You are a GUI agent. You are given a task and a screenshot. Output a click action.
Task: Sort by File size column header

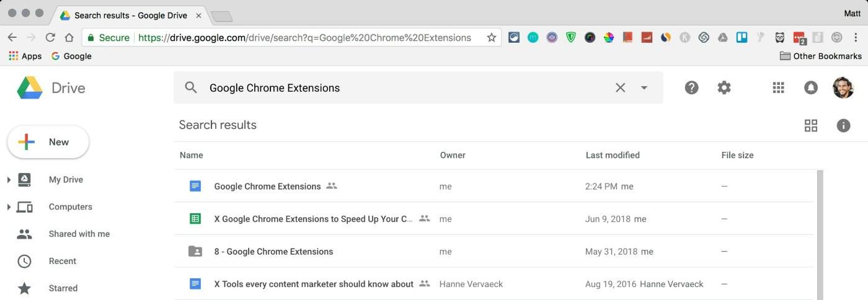pyautogui.click(x=737, y=155)
